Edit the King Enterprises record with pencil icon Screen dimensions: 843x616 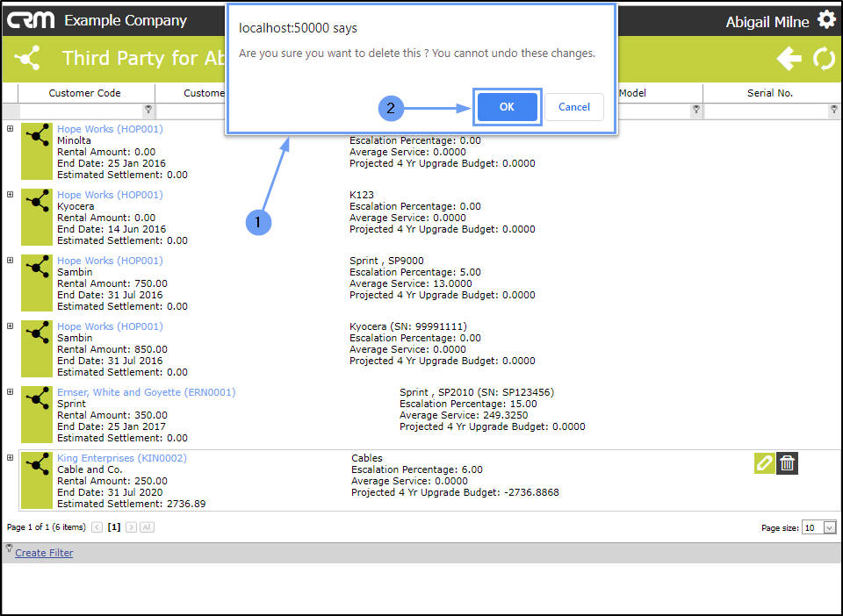tap(764, 463)
